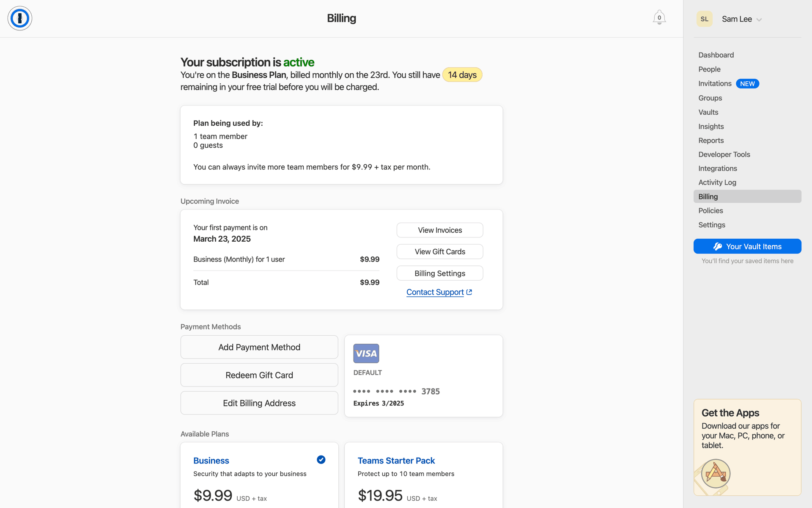Click 'You'll find your saved items here' text
This screenshot has height=508, width=812.
click(x=747, y=261)
